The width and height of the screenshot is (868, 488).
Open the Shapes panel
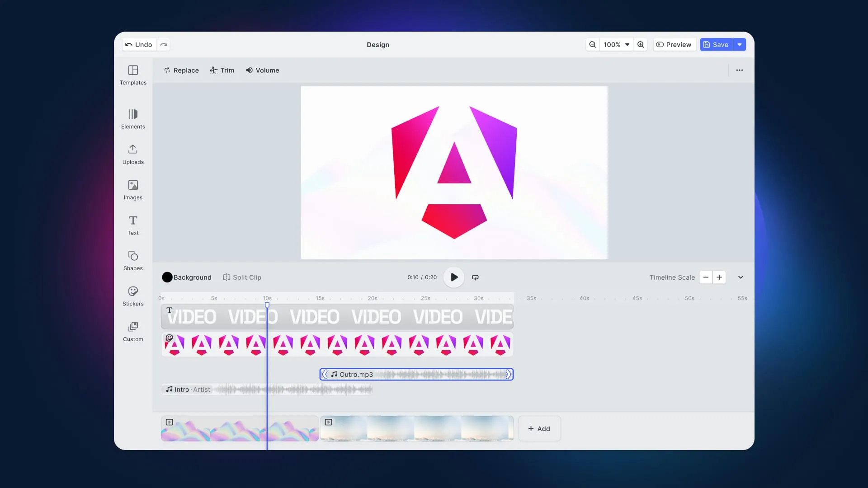[x=133, y=261]
